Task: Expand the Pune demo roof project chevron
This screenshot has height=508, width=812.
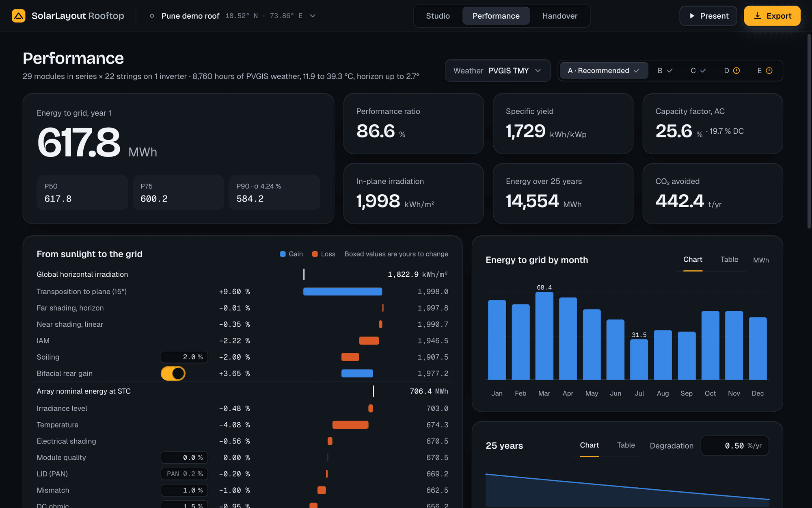Action: pyautogui.click(x=313, y=16)
